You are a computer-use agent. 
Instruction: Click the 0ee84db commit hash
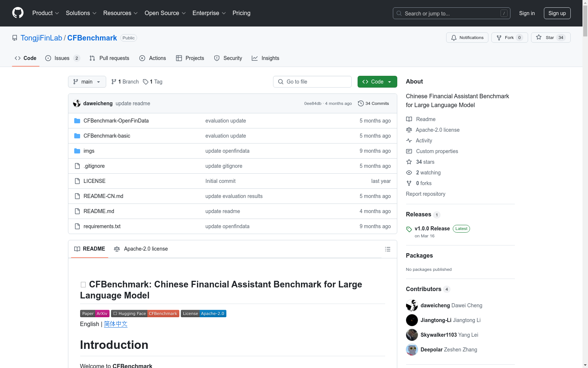tap(313, 103)
